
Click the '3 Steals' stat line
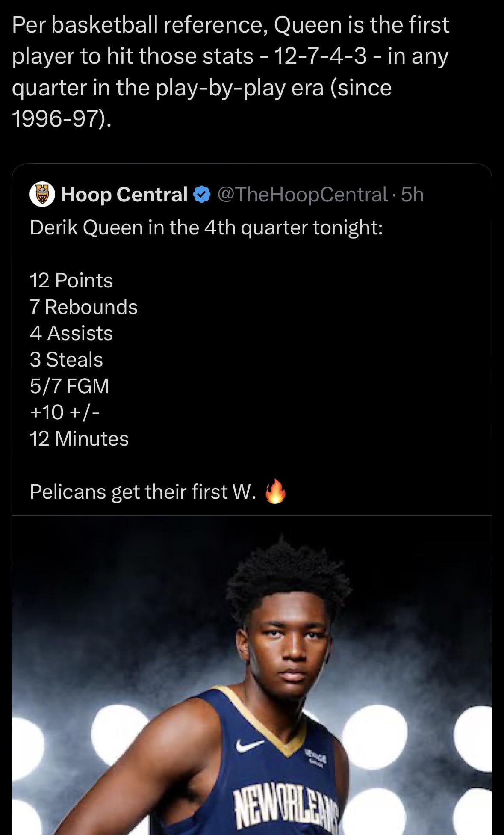[66, 360]
